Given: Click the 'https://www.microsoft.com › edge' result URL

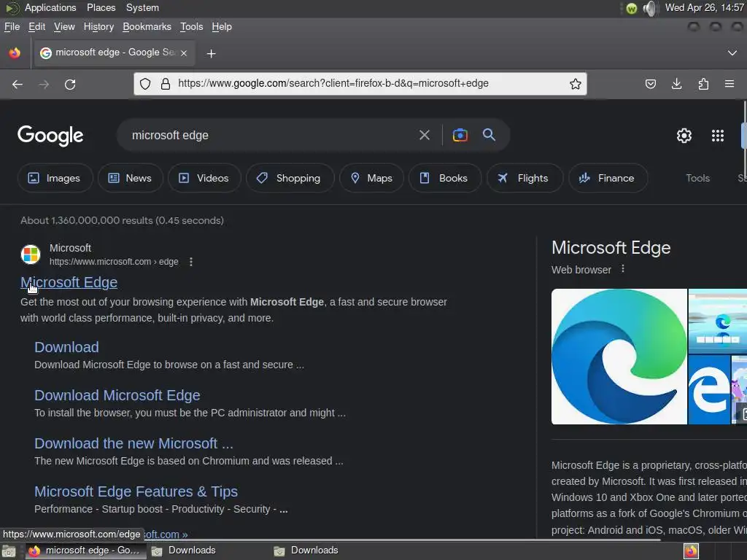Looking at the screenshot, I should pos(114,262).
